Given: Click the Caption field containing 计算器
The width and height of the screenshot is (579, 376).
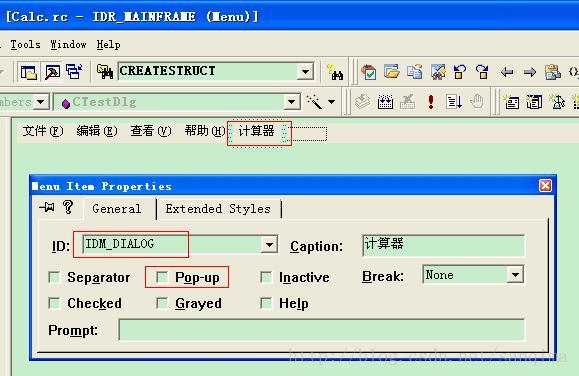Looking at the screenshot, I should click(443, 245).
